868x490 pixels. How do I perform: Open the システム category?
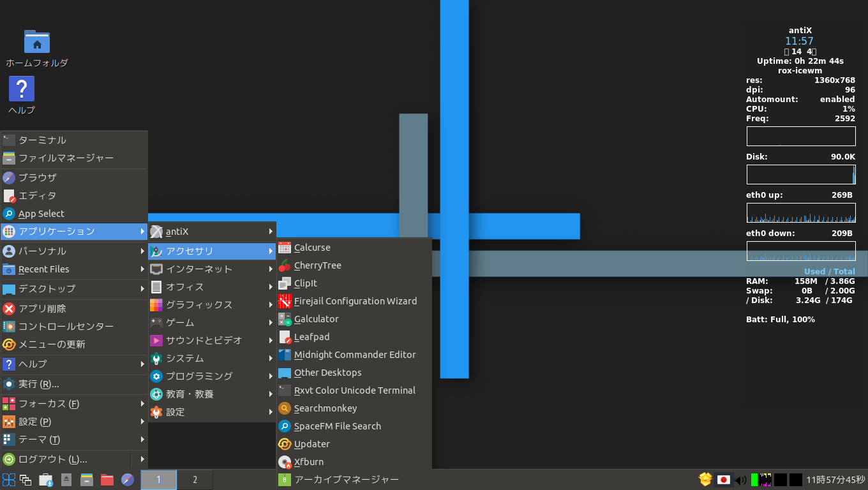click(x=212, y=359)
